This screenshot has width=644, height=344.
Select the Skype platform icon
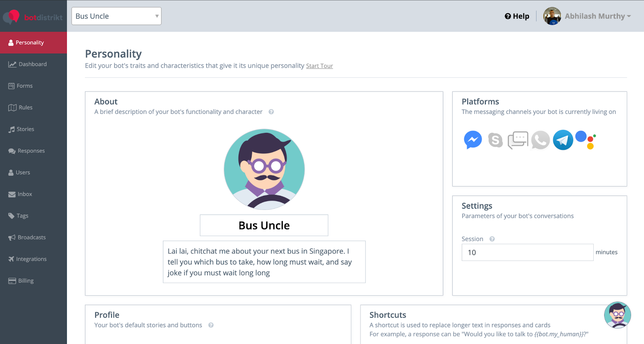pyautogui.click(x=495, y=140)
